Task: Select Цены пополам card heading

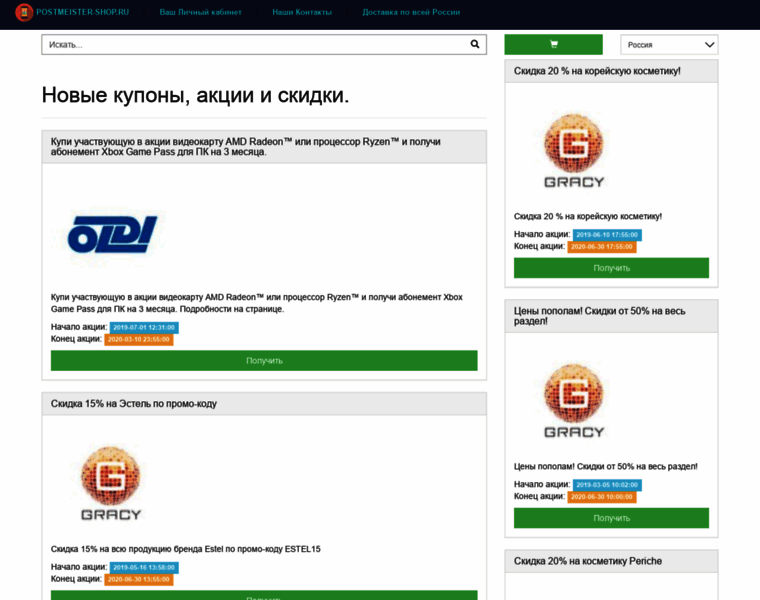Action: pyautogui.click(x=600, y=316)
